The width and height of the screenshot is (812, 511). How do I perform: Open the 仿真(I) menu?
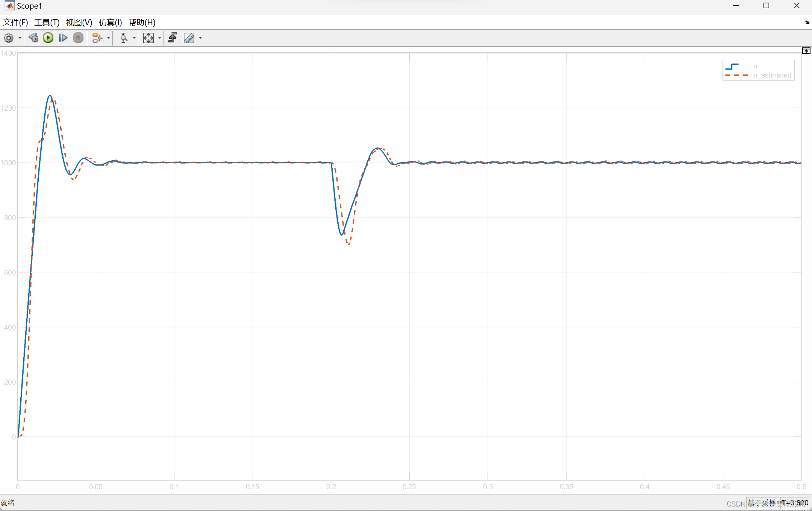point(110,23)
